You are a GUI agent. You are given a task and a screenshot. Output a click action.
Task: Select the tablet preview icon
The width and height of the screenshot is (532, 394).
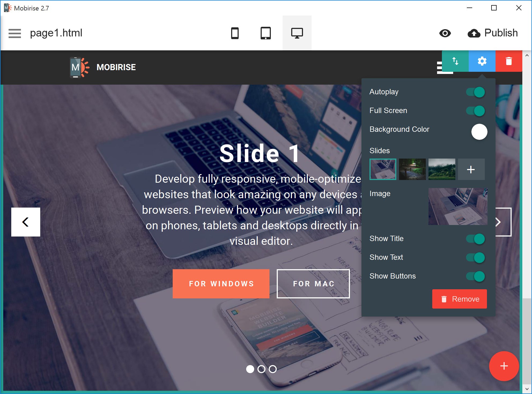(x=265, y=33)
